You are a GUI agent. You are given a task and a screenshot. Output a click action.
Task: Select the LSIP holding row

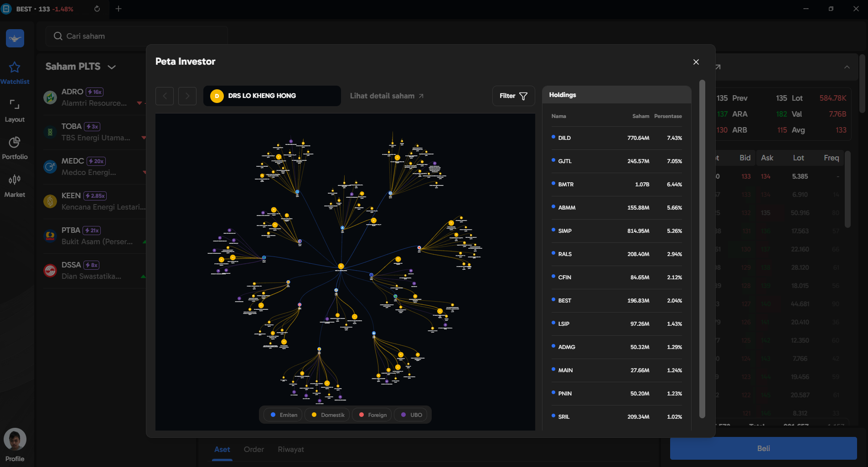coord(616,324)
